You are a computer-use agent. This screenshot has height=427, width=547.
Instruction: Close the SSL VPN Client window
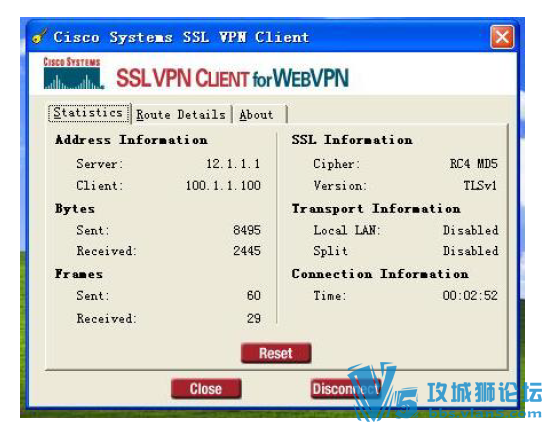pyautogui.click(x=502, y=37)
